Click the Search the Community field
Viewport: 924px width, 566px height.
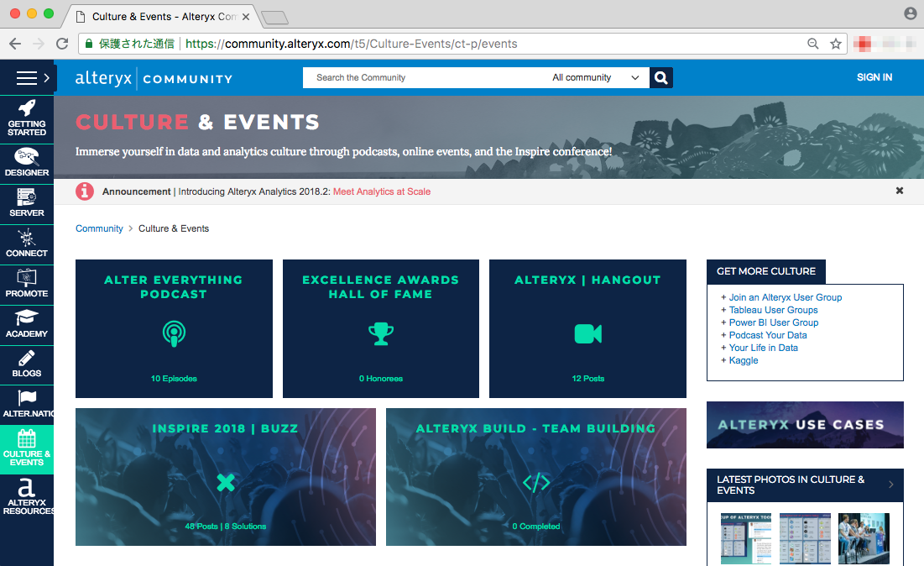[425, 78]
